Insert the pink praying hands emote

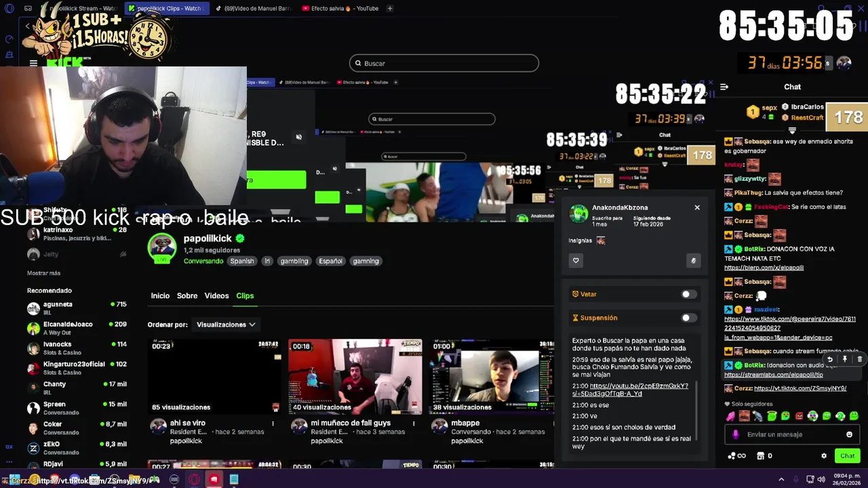(730, 416)
